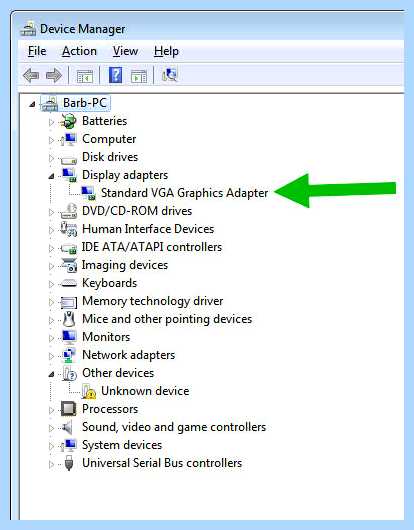Click the Forward arrow toolbar button
414x530 pixels.
point(54,75)
